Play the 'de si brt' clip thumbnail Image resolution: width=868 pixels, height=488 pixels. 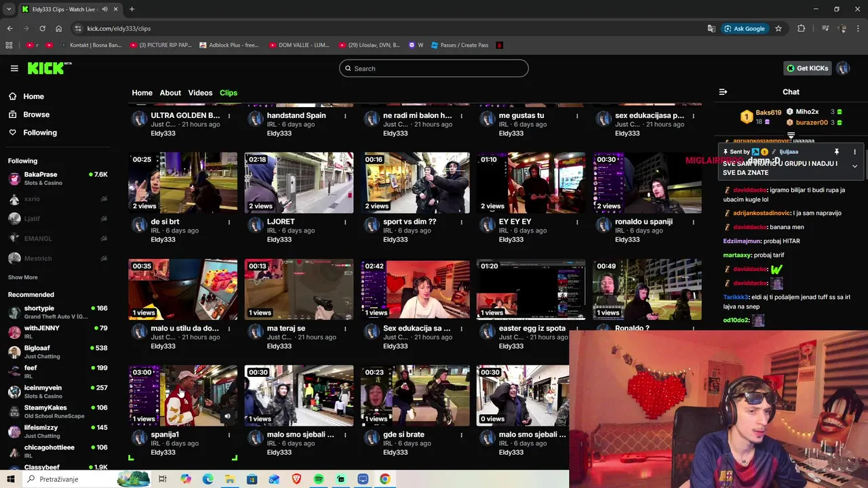183,183
